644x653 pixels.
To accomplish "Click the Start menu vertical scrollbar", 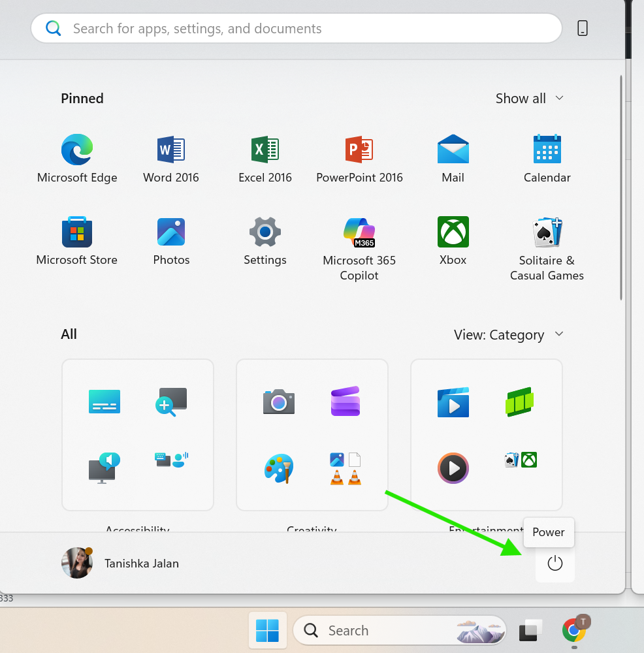I will tap(621, 187).
